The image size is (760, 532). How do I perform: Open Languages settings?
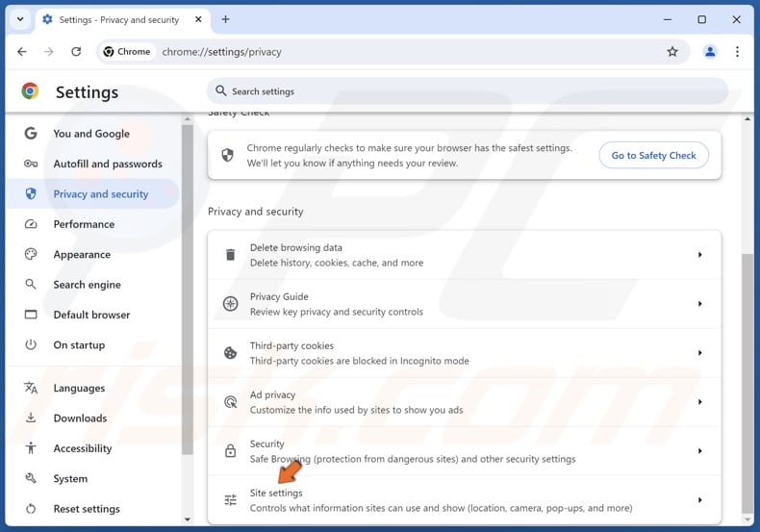93,388
